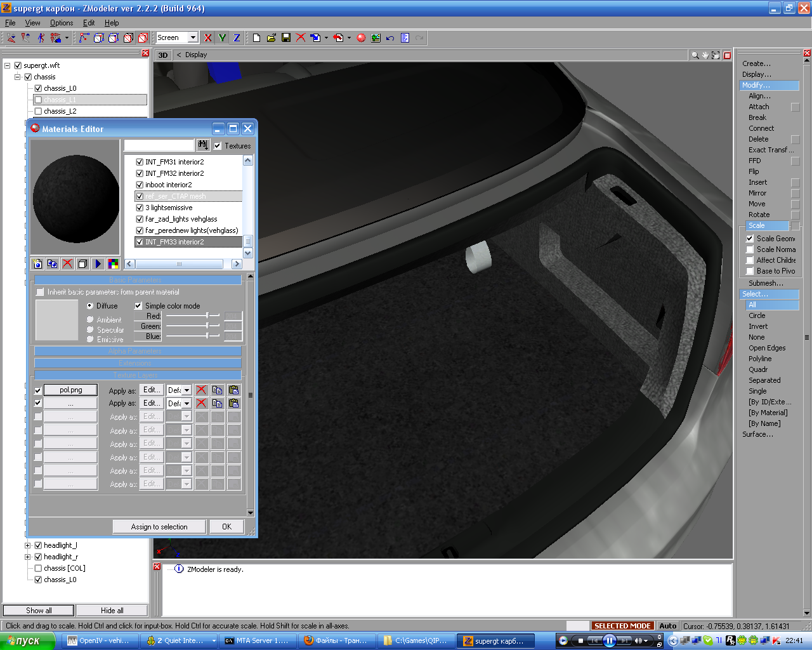
Task: Click the X axis toggle in toolbar
Action: [207, 38]
